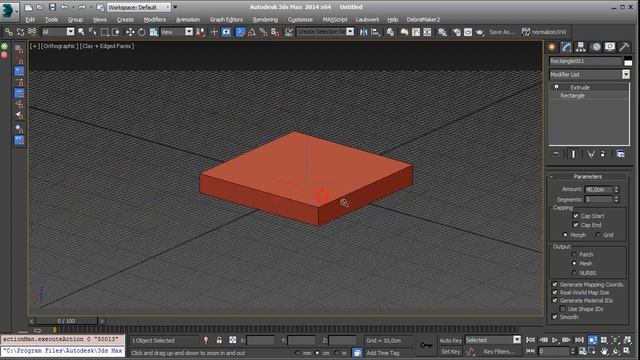Screen dimensions: 640x360
Task: Open Key Filters dialog button
Action: pyautogui.click(x=498, y=351)
